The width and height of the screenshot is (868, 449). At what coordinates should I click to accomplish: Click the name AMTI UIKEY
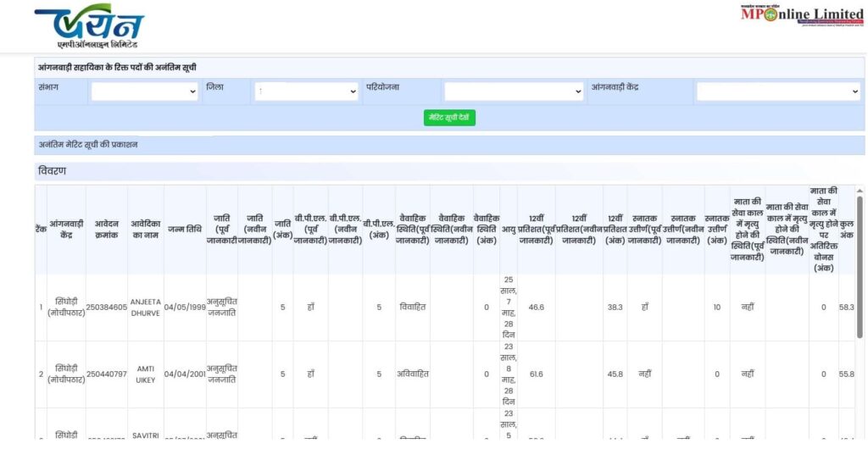pyautogui.click(x=146, y=374)
